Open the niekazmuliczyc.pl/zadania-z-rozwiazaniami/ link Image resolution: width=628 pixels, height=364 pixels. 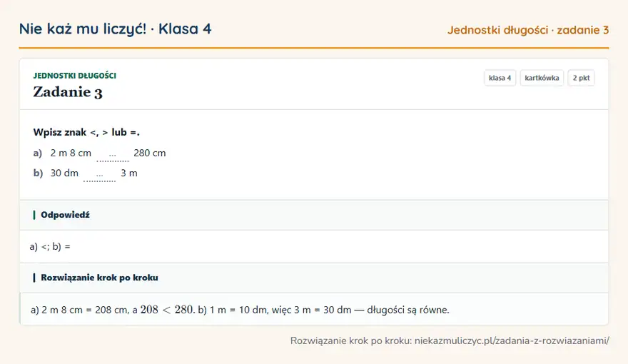click(x=512, y=340)
